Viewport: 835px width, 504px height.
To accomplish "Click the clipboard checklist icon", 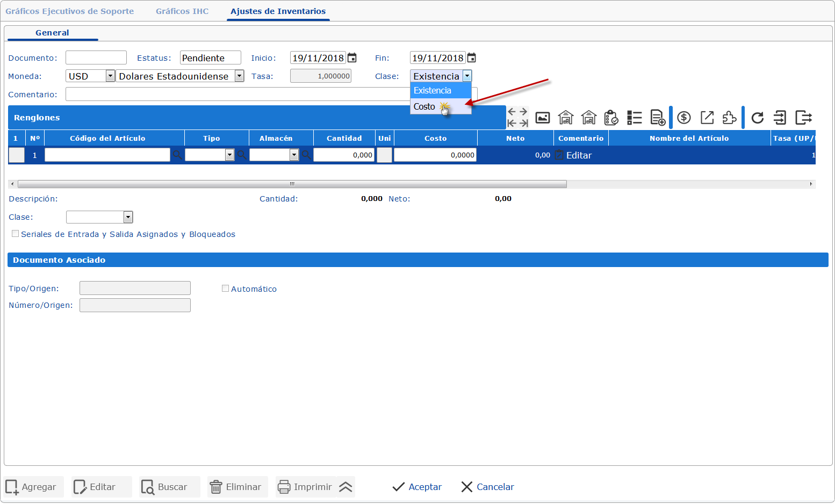I will pos(611,118).
